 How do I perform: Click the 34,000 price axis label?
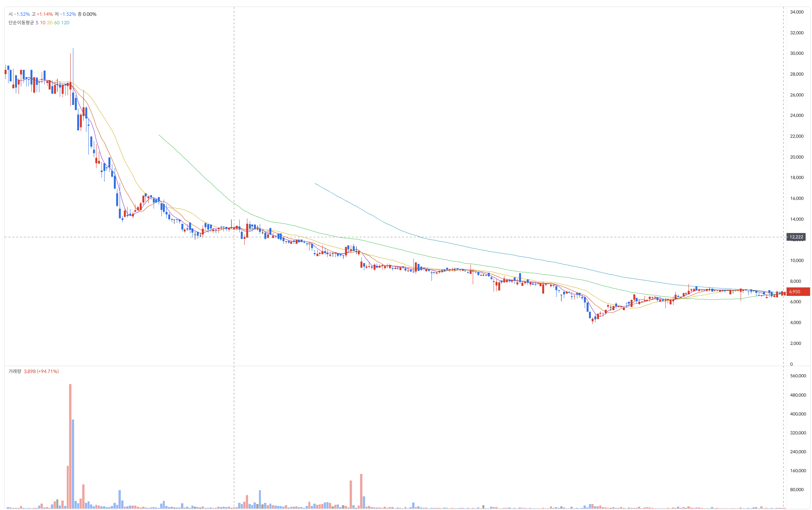pos(797,12)
